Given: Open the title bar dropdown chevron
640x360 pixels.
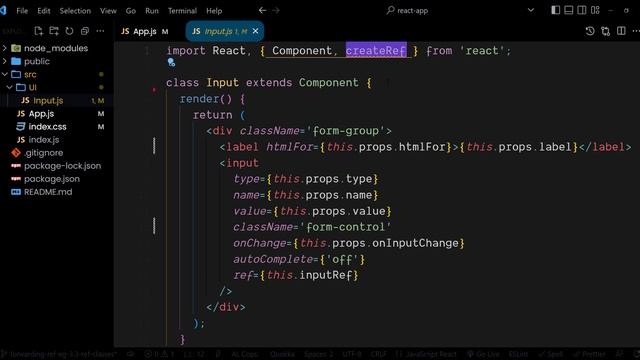Looking at the screenshot, I should pos(531,10).
